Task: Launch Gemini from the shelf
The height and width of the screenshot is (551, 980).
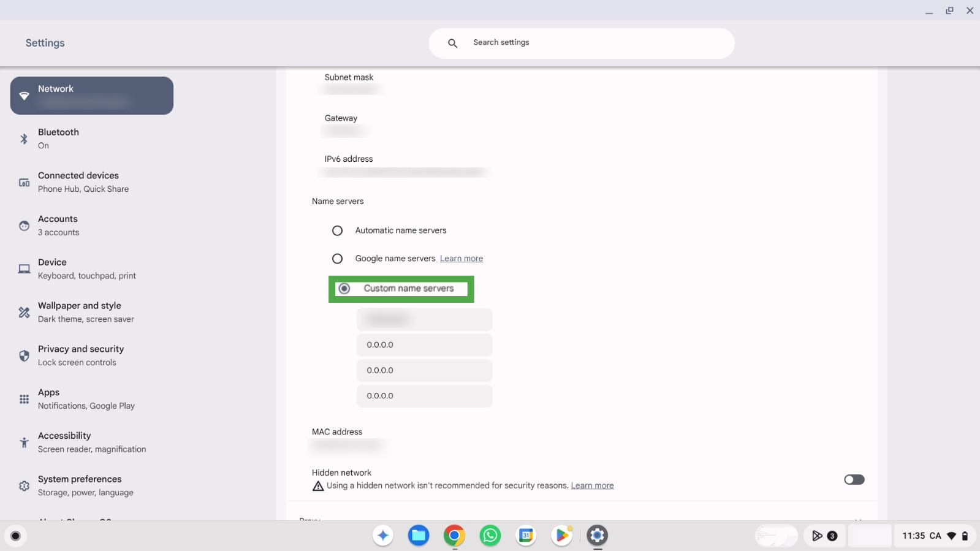Action: [x=383, y=536]
